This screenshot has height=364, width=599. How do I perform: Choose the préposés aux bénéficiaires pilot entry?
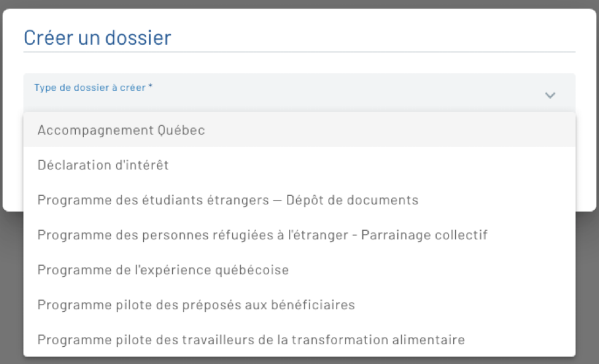[196, 305]
